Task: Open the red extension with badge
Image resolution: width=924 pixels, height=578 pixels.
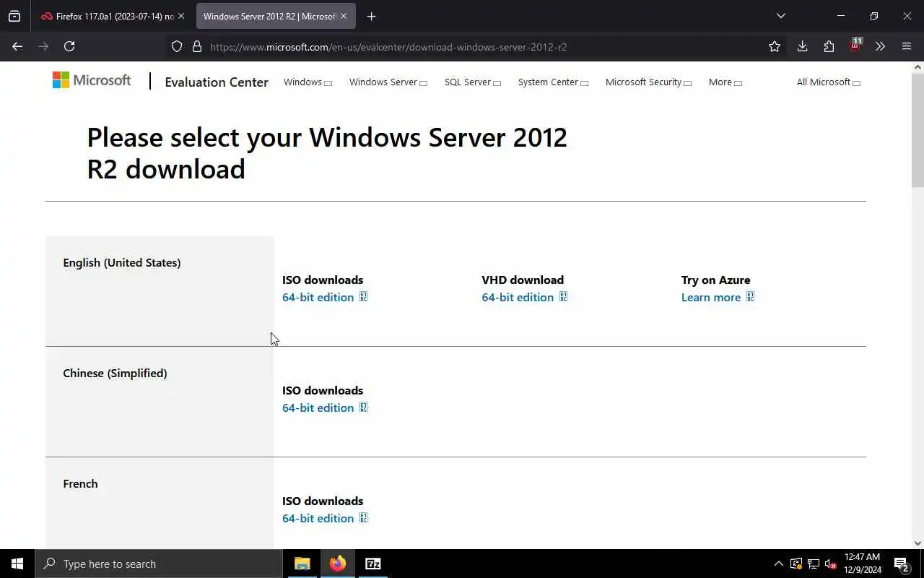Action: pyautogui.click(x=855, y=46)
